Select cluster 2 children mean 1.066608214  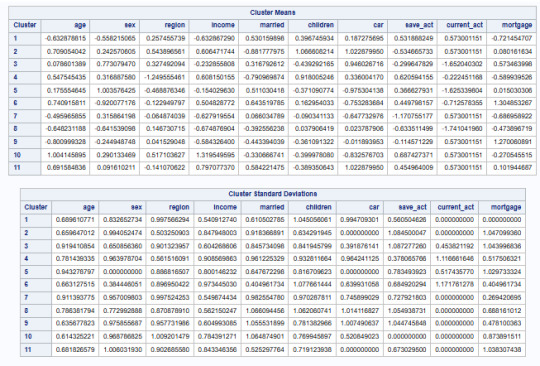[x=314, y=51]
